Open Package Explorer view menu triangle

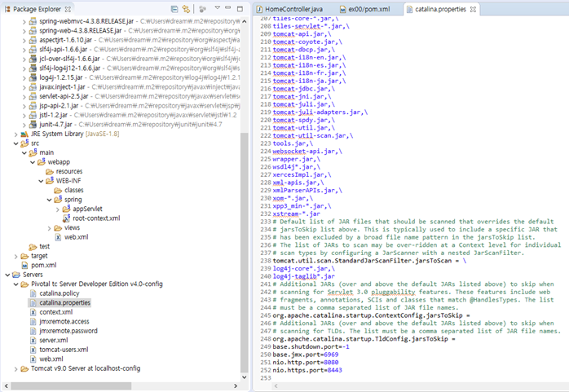(x=218, y=7)
